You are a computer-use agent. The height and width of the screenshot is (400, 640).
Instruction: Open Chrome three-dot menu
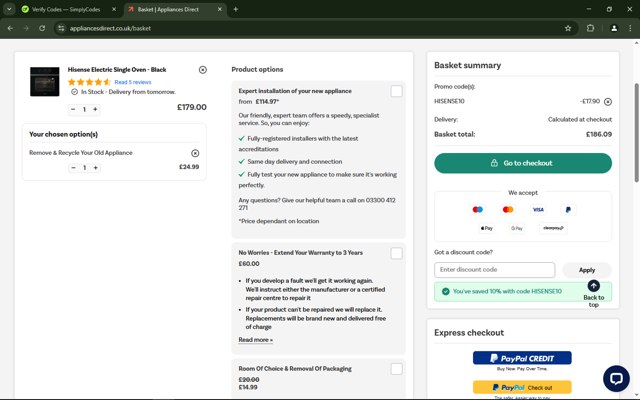(630, 28)
